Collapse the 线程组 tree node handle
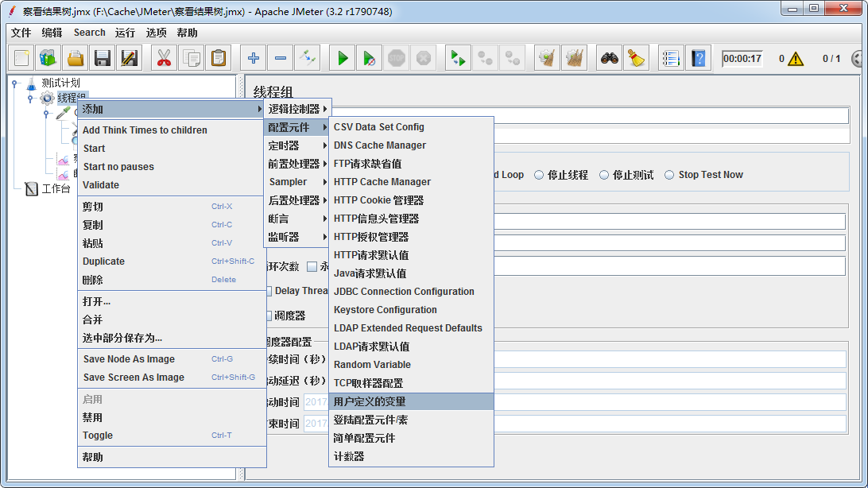The image size is (868, 488). tap(31, 99)
